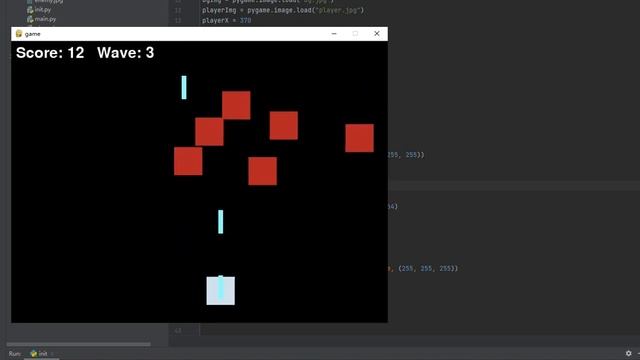This screenshot has height=360, width=640.
Task: Click the cyan bullet above the enemies
Action: coord(184,87)
